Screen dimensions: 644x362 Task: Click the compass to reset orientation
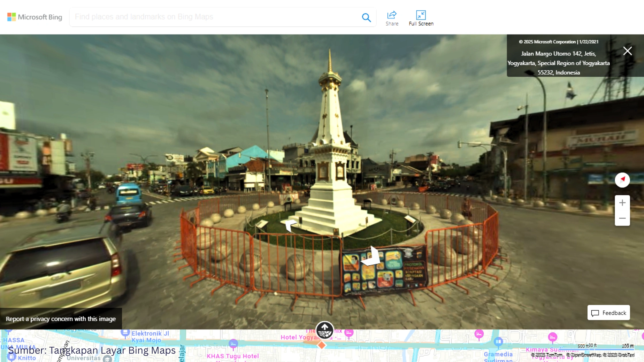point(622,180)
